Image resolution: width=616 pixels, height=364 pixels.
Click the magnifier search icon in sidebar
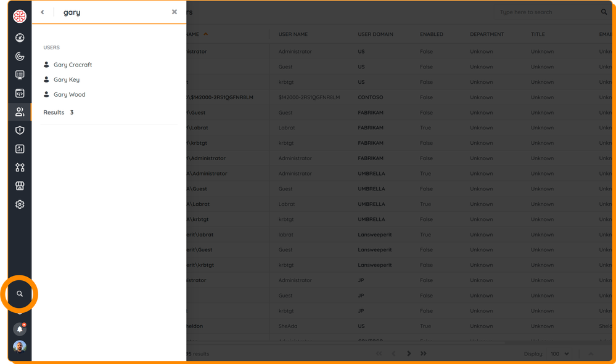[20, 294]
